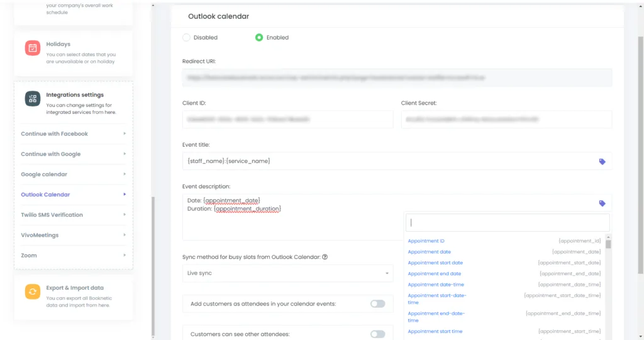Select the Disabled radio option

point(186,37)
